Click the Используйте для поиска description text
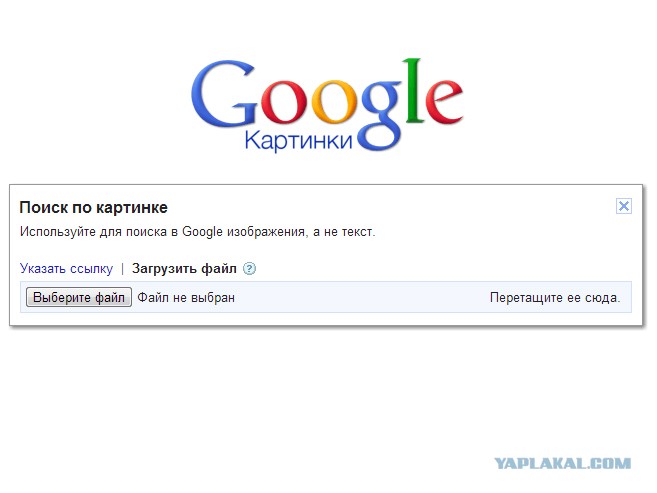Screen dimensions: 657x493 197,232
